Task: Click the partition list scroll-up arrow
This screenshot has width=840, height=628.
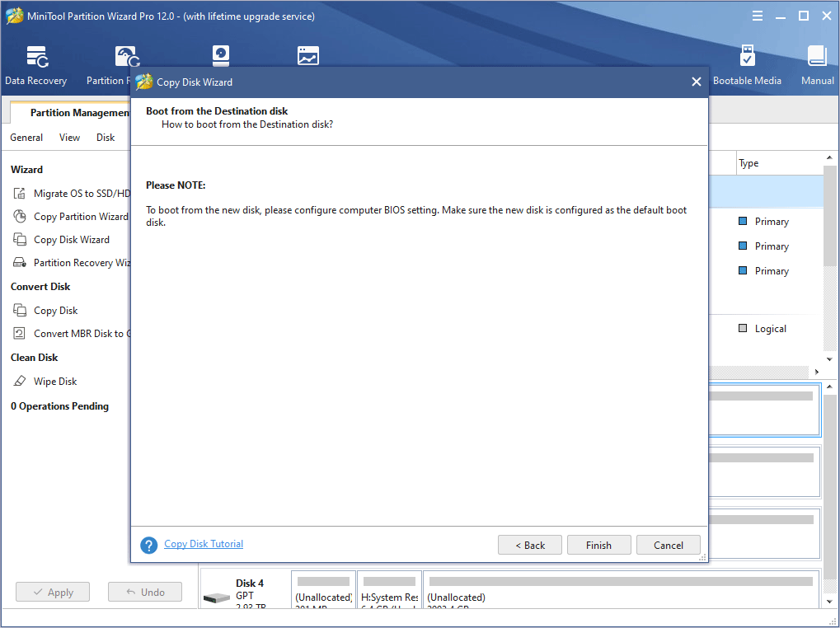Action: click(x=829, y=158)
